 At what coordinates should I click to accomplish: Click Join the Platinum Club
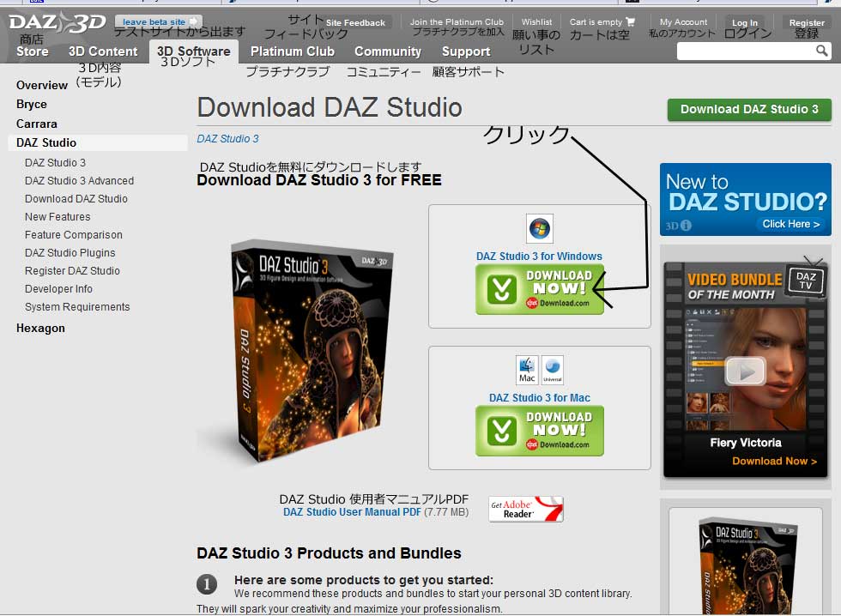pos(457,22)
